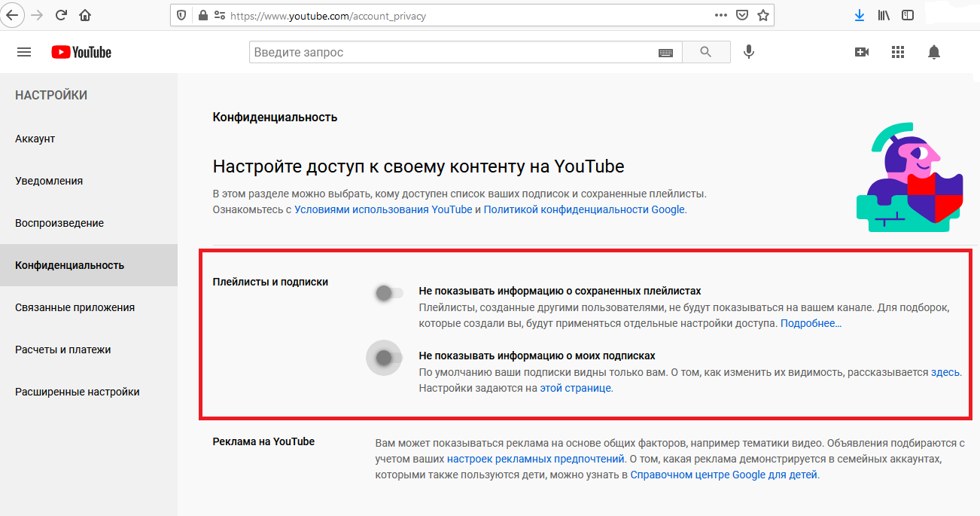
Task: Open Уведомления settings section
Action: tap(49, 182)
